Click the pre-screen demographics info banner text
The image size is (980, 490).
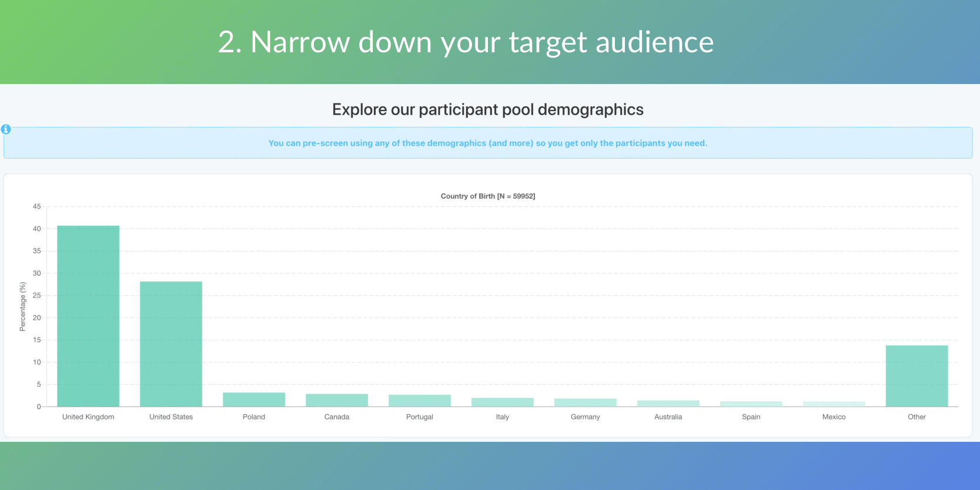488,143
